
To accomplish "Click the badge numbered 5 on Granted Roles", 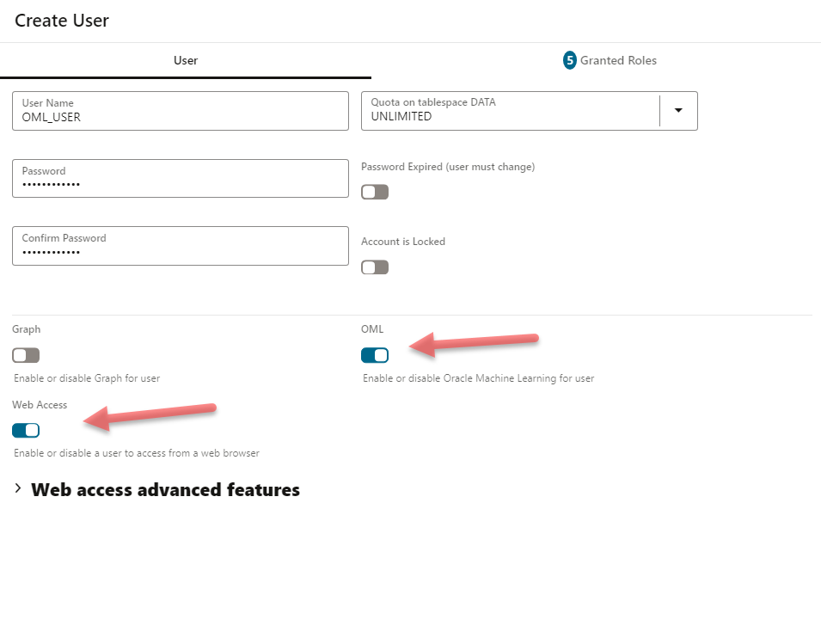I will pos(569,60).
